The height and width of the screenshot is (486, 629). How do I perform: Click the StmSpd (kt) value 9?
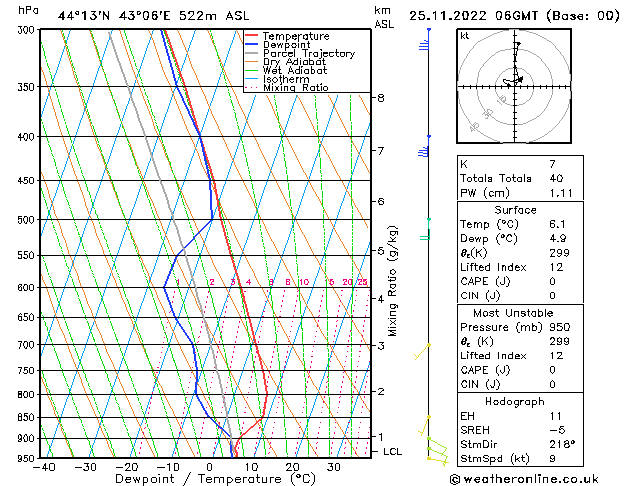click(x=552, y=459)
